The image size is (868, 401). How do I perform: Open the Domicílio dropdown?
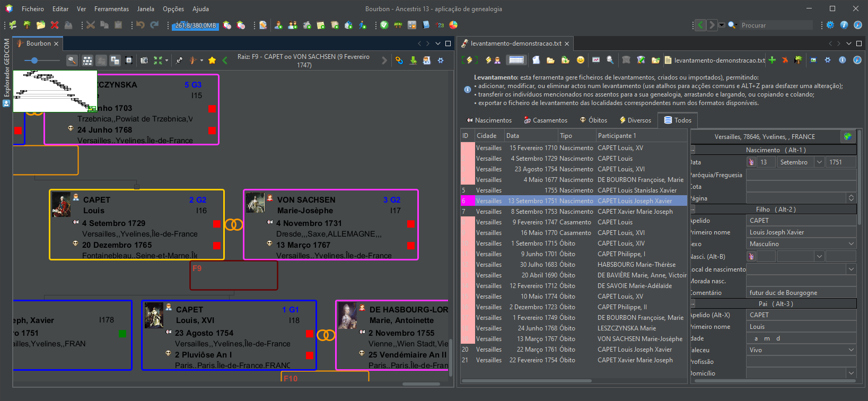click(851, 373)
